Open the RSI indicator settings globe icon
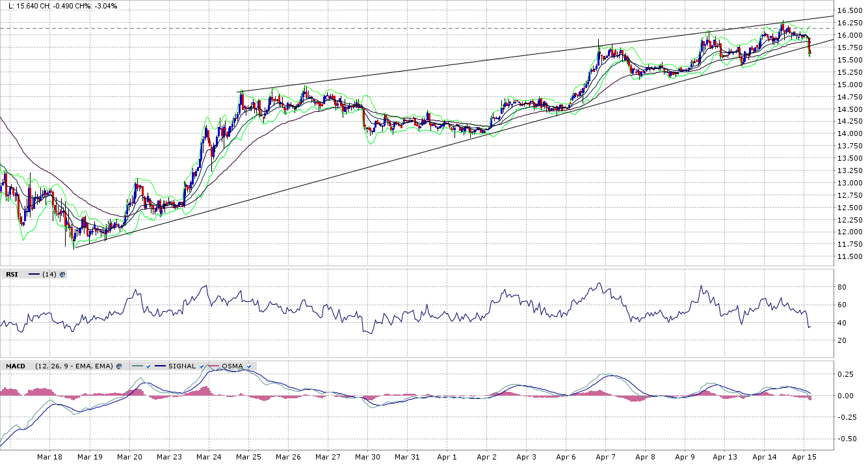Image resolution: width=868 pixels, height=466 pixels. (x=62, y=275)
